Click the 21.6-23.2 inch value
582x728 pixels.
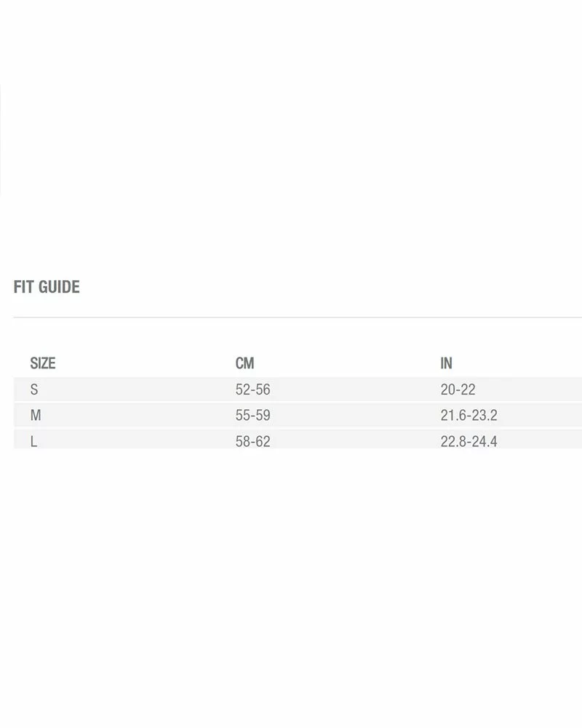(x=469, y=416)
